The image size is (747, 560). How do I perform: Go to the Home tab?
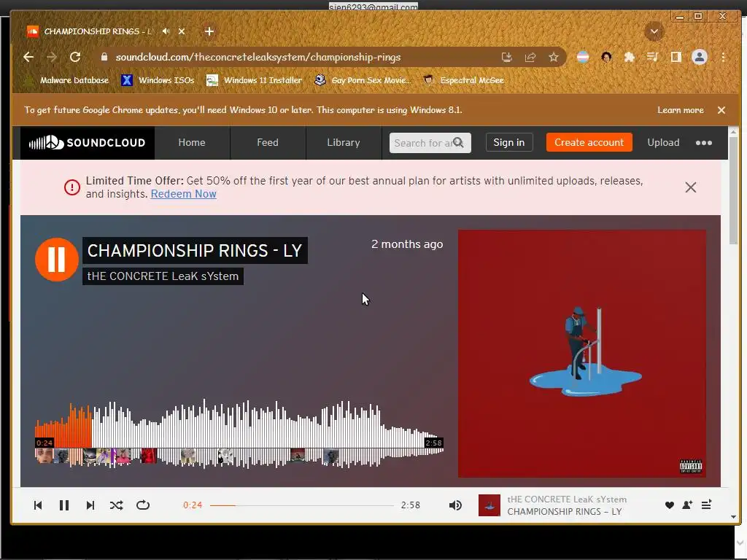click(192, 143)
